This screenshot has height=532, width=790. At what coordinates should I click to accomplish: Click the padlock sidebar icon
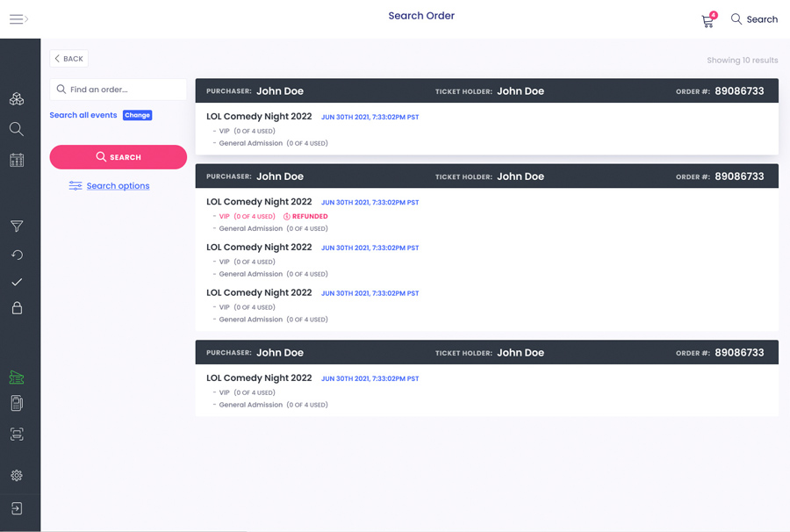click(x=17, y=308)
